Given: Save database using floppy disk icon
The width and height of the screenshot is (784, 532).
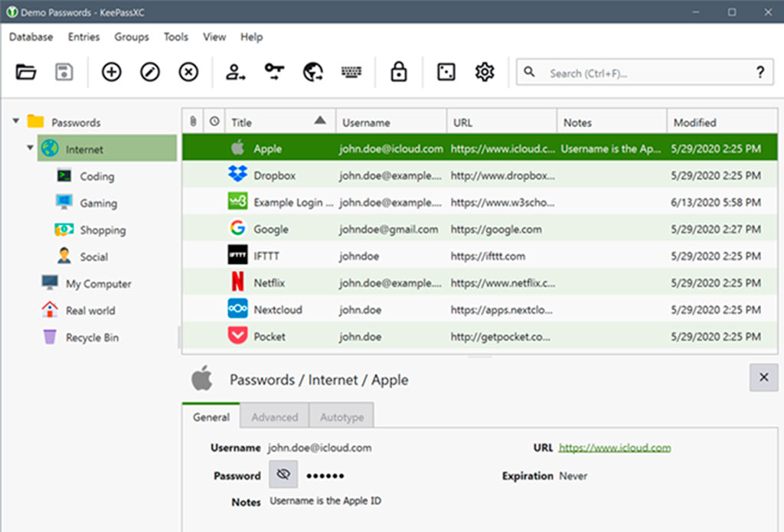Looking at the screenshot, I should tap(64, 72).
